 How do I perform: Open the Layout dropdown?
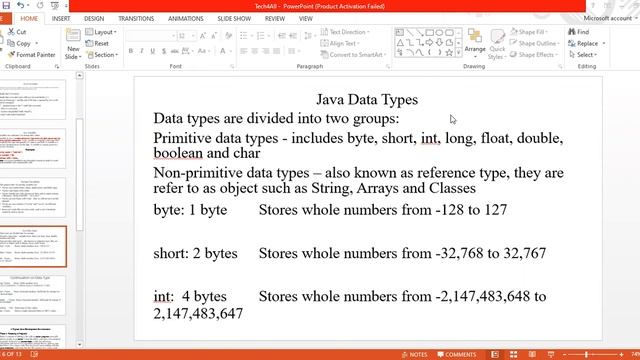click(101, 31)
